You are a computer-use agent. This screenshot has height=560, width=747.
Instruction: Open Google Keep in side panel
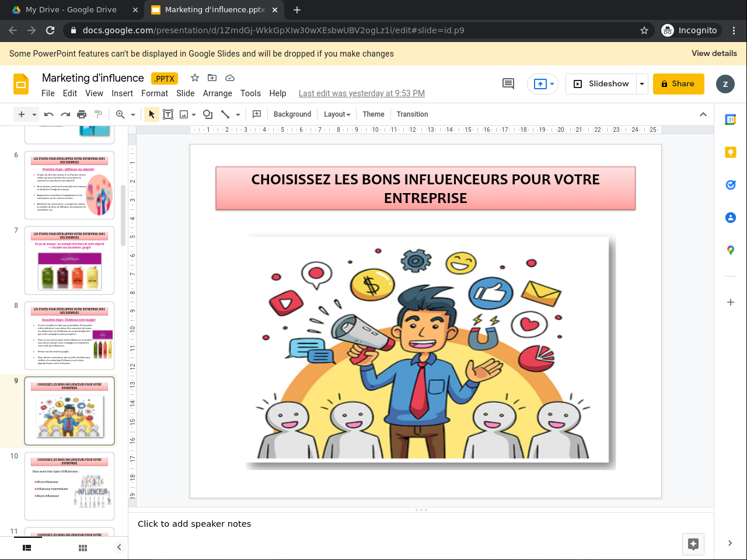tap(730, 152)
